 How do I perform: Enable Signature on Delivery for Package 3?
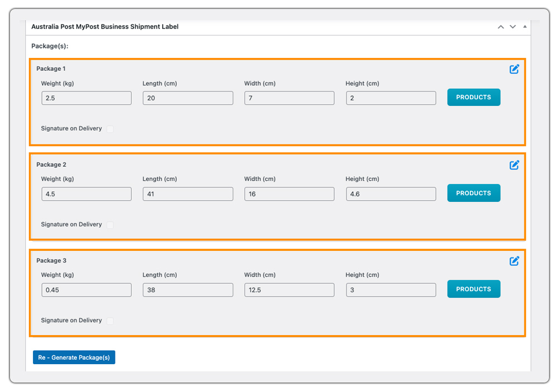(x=110, y=321)
